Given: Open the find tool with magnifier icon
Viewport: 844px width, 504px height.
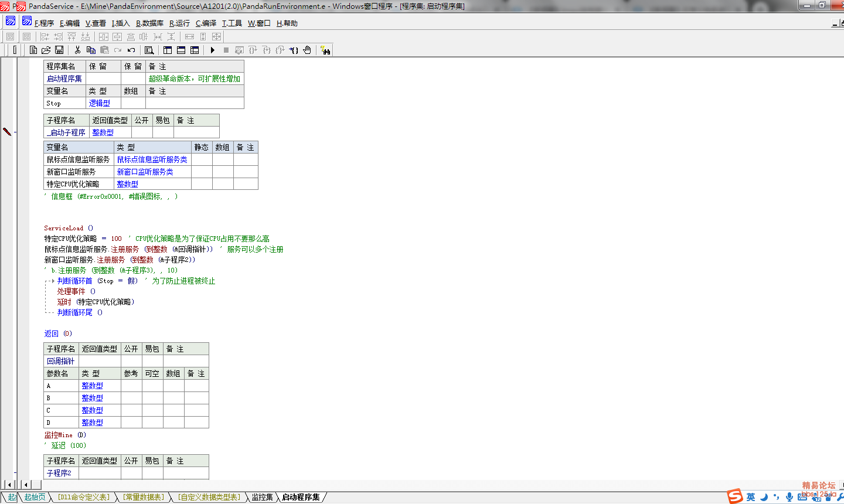Looking at the screenshot, I should point(149,50).
